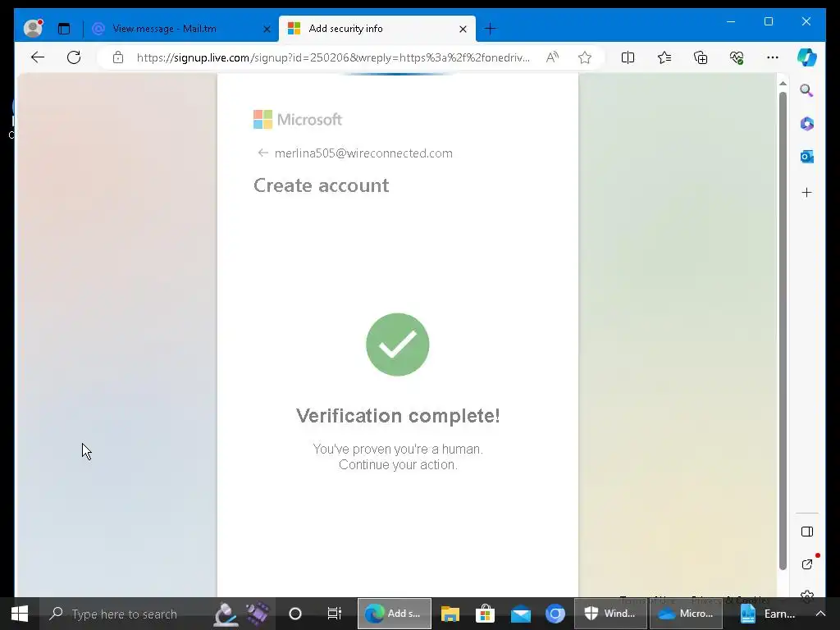
Task: Click the page scrollbar thumb
Action: tap(783, 331)
